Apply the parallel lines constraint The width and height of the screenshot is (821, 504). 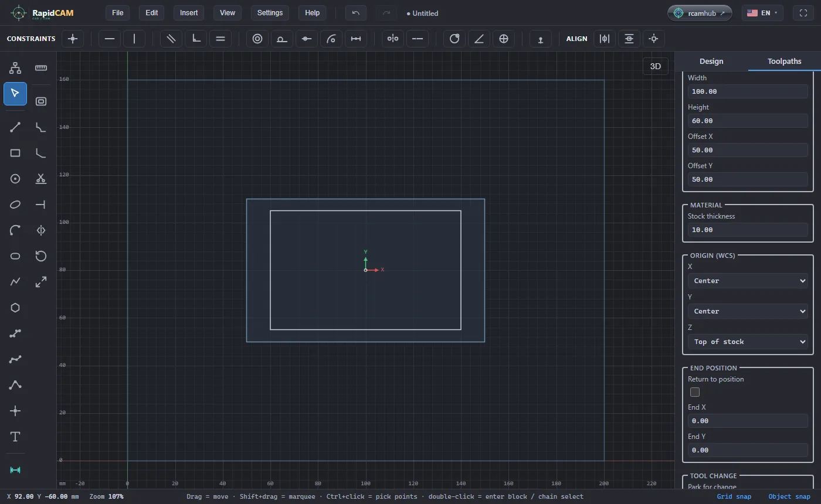[171, 39]
